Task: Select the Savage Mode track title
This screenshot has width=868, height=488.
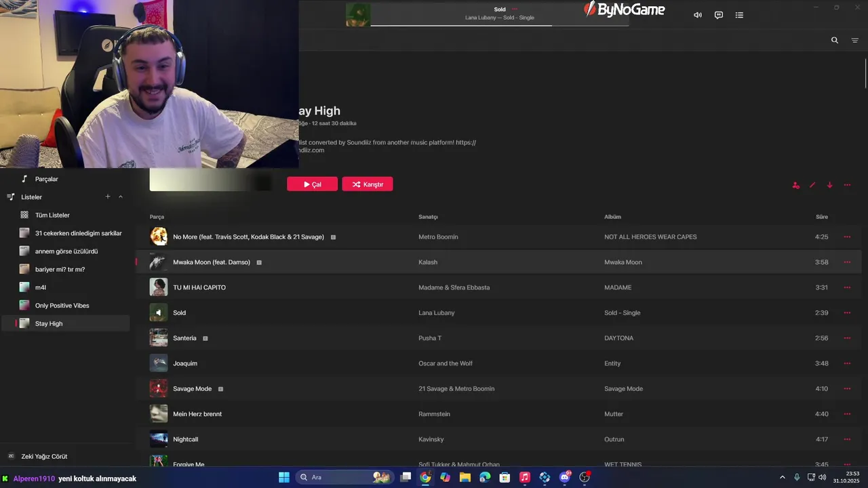Action: 193,389
